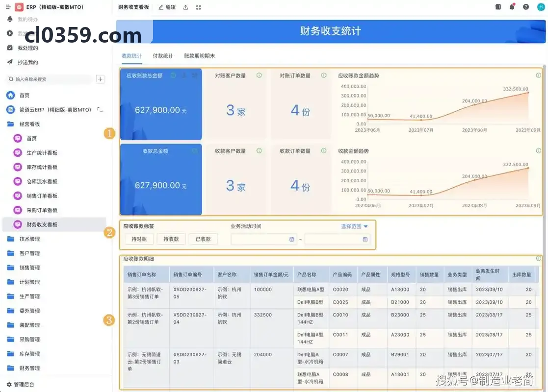Screen dimensions: 548x392
Task: Open 生产统计看板 dashboard
Action: (42, 152)
